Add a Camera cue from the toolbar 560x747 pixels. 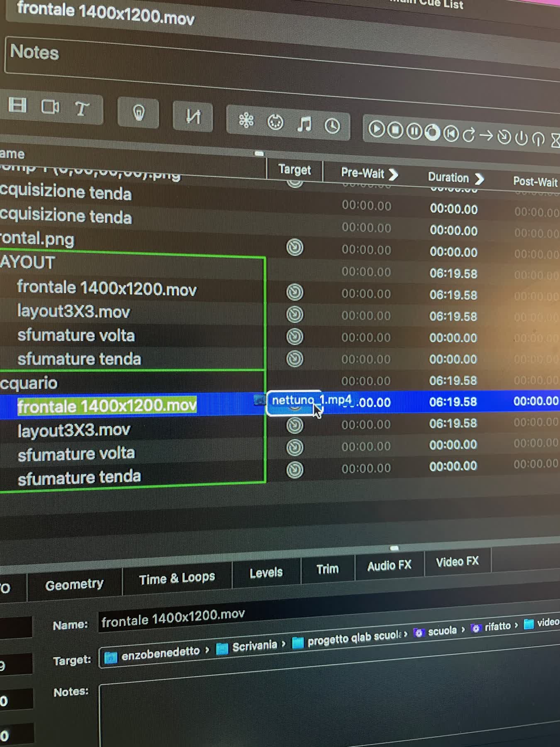click(50, 107)
